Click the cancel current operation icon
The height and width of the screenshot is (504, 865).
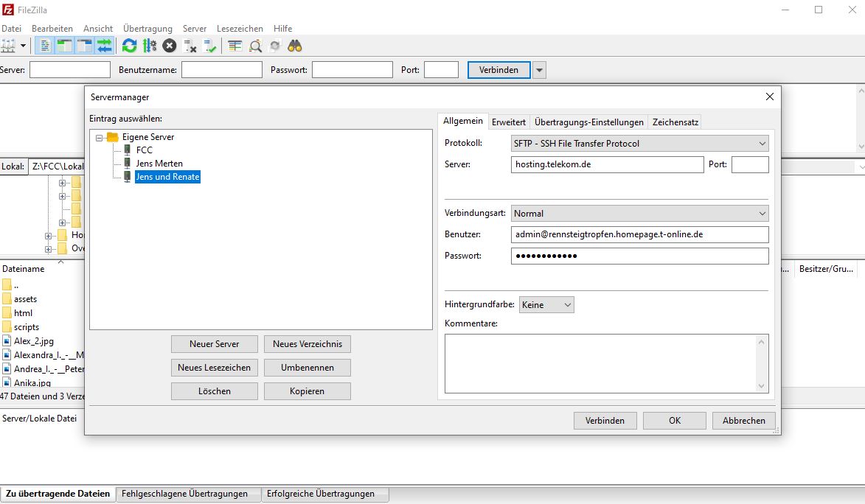pos(170,46)
